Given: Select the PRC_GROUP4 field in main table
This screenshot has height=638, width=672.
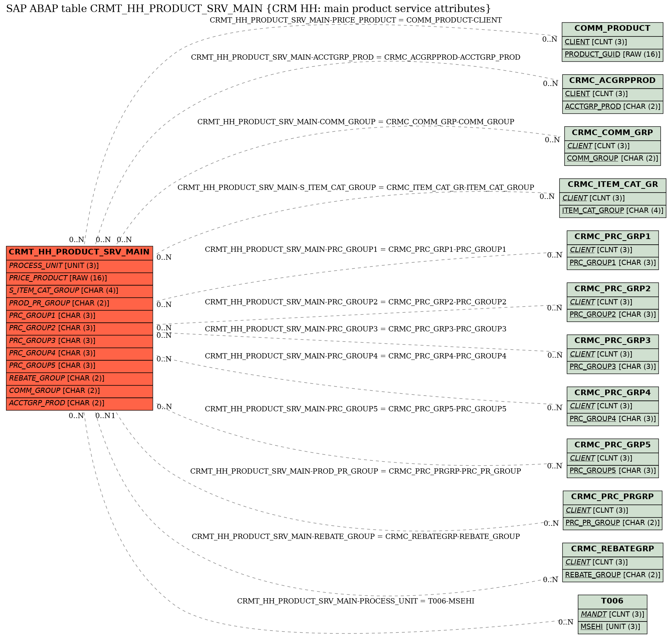Looking at the screenshot, I should (x=80, y=354).
